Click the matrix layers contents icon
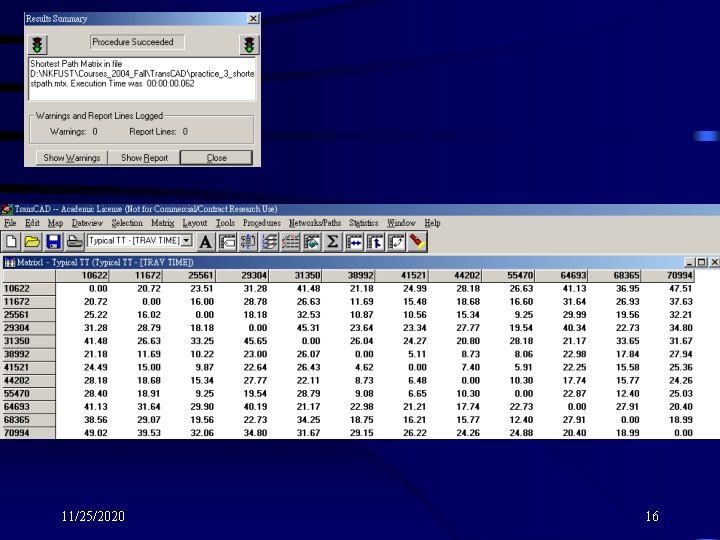Screen dimensions: 720x540 coord(269,242)
